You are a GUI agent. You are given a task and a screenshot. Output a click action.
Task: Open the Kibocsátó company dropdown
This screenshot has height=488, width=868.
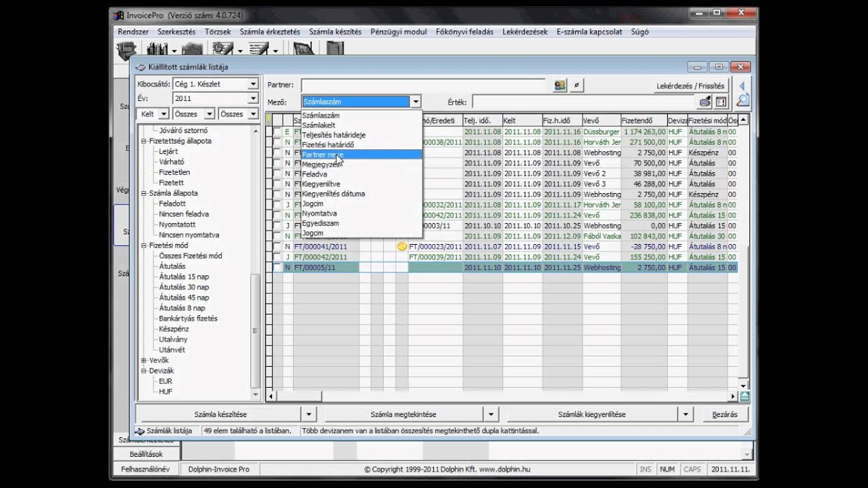253,84
